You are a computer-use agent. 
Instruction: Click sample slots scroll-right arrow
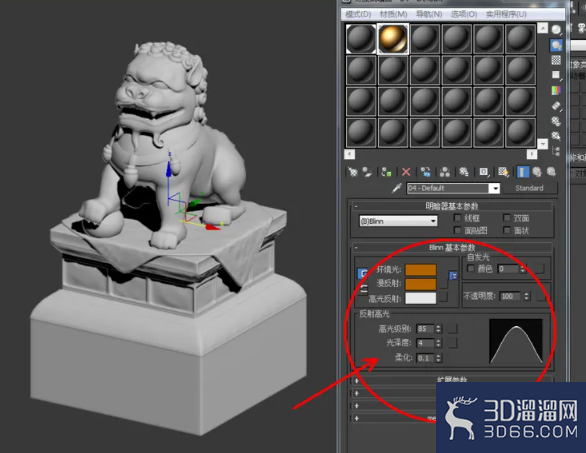(x=532, y=154)
